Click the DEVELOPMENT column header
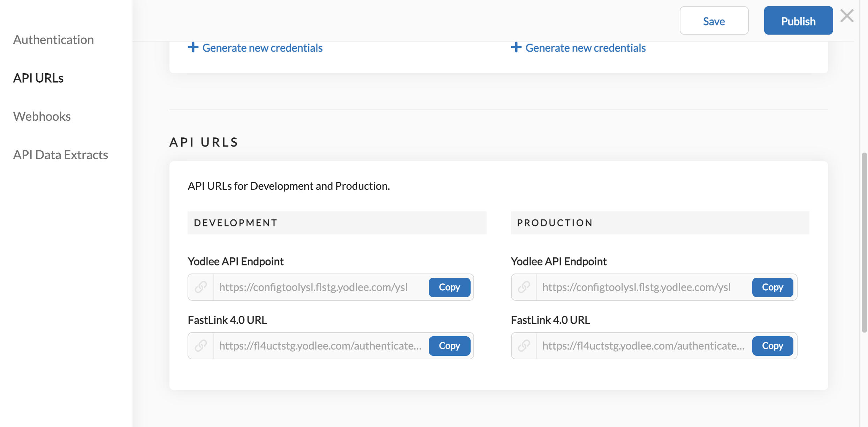Screen dimensions: 868x427 point(337,223)
